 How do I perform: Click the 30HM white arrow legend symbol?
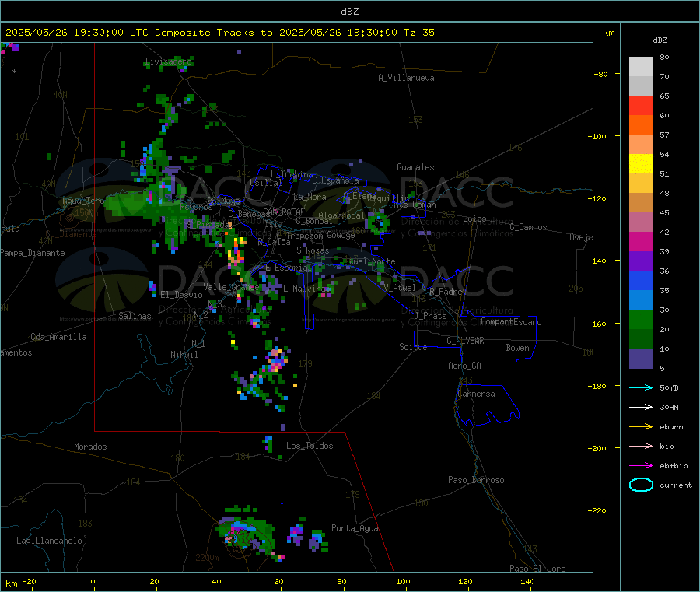pyautogui.click(x=641, y=407)
